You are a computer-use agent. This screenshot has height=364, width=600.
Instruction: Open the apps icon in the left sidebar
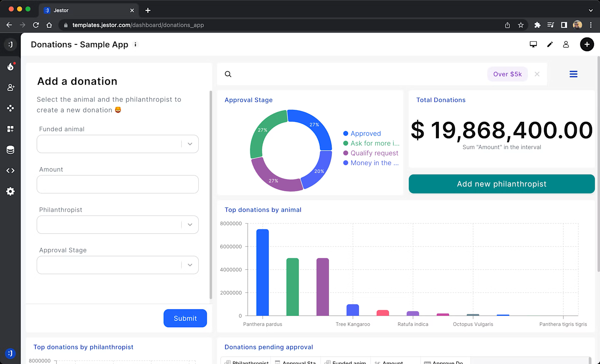point(10,108)
